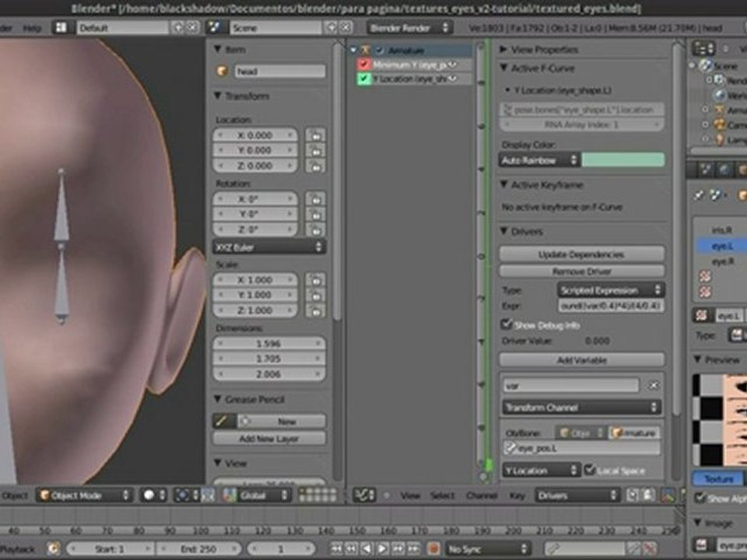Click the head object cube icon in Item panel
The width and height of the screenshot is (747, 560).
pyautogui.click(x=222, y=72)
